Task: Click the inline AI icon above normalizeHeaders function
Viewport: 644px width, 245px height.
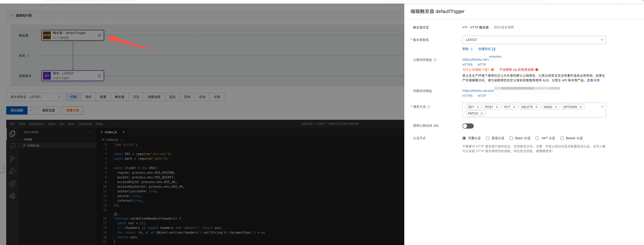Action: click(x=116, y=214)
